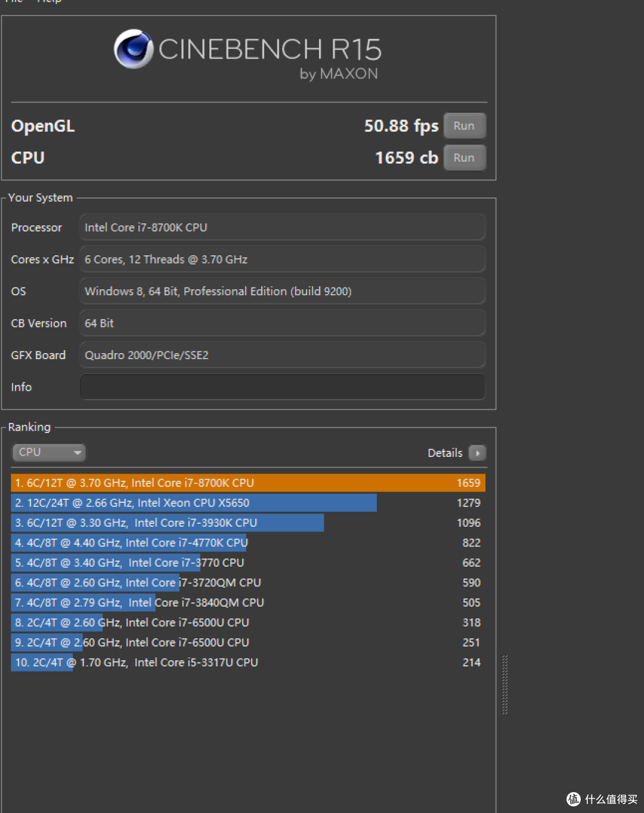This screenshot has width=644, height=813.
Task: Click the Cinebench logo sphere icon
Action: tap(134, 49)
